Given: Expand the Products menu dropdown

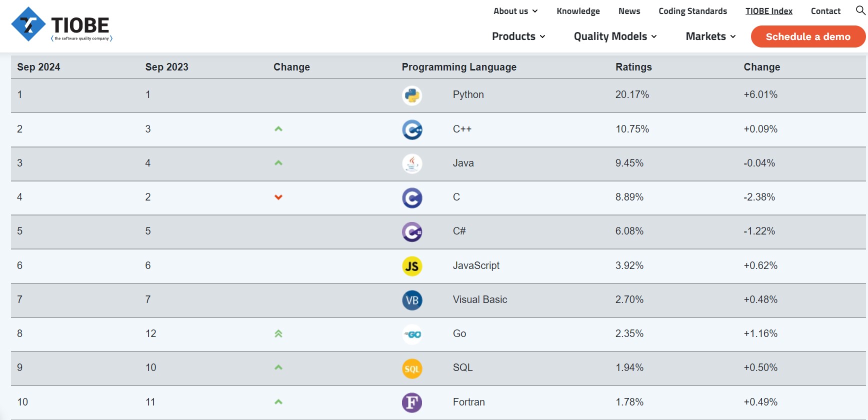Looking at the screenshot, I should click(518, 36).
